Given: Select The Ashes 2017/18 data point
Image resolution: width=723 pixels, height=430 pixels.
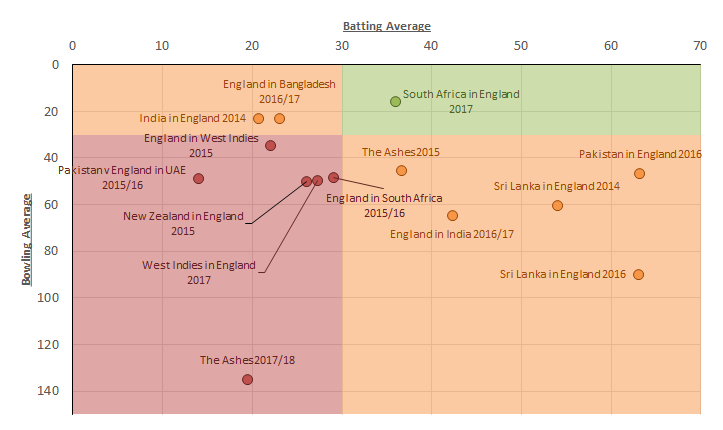Looking at the screenshot, I should (x=247, y=380).
